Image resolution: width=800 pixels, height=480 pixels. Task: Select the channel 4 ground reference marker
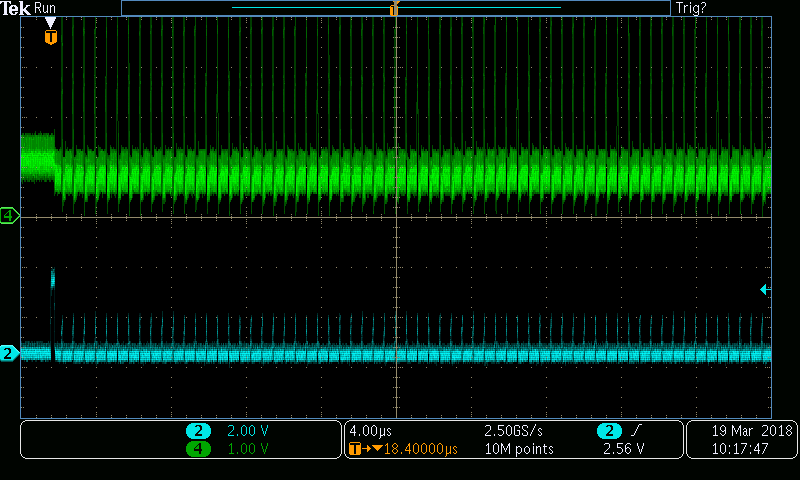[x=9, y=216]
